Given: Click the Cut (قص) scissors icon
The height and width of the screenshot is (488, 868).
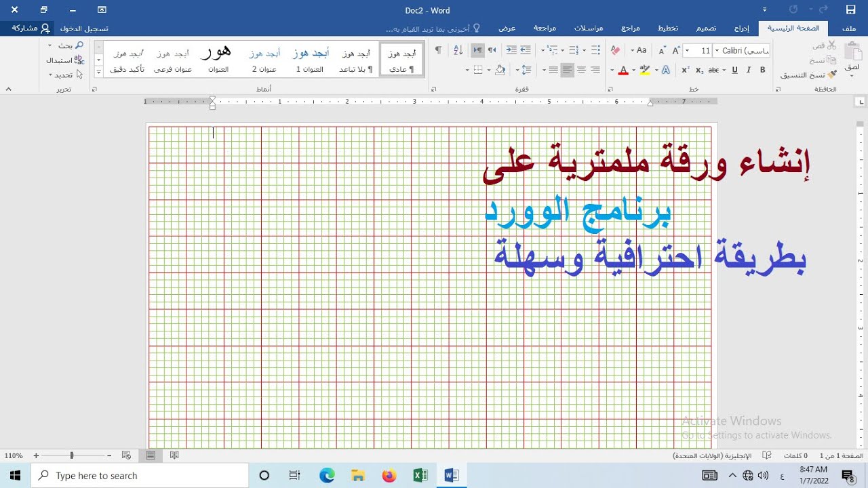Looking at the screenshot, I should click(832, 45).
